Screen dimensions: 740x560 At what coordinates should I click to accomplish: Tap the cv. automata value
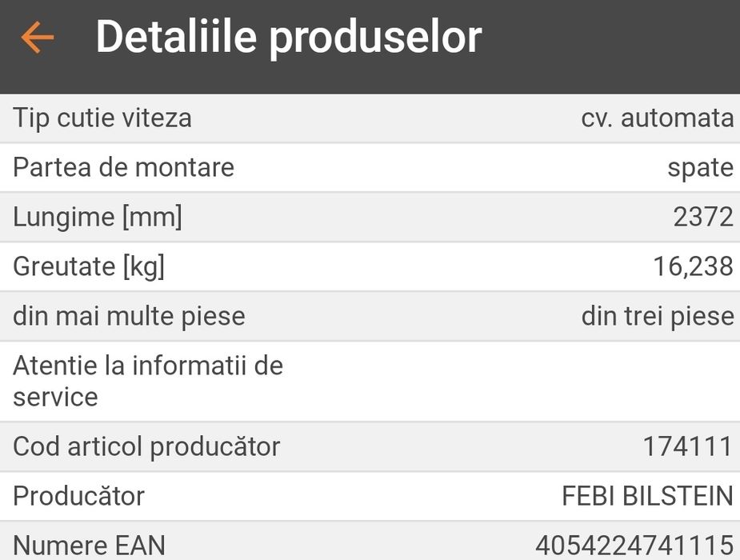657,118
